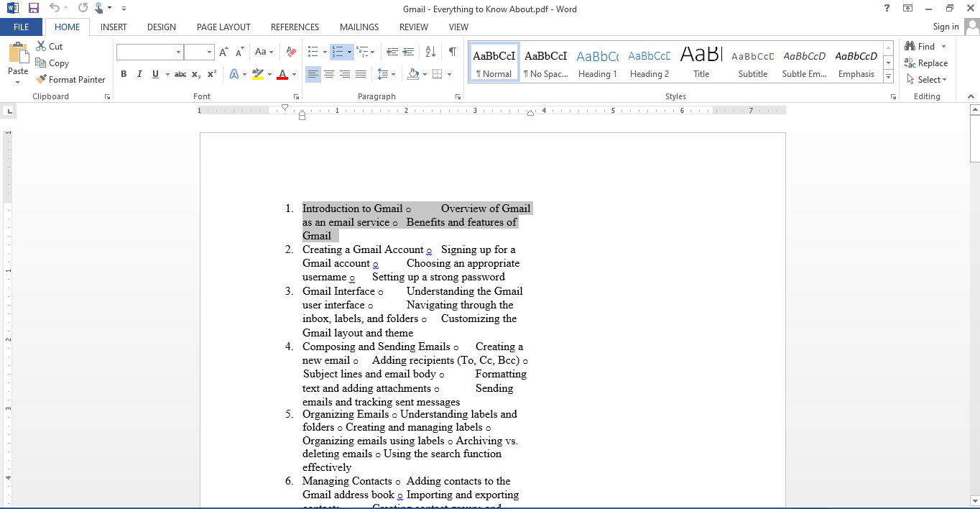This screenshot has width=980, height=509.
Task: Click the Redo/Repeat icon
Action: click(83, 9)
